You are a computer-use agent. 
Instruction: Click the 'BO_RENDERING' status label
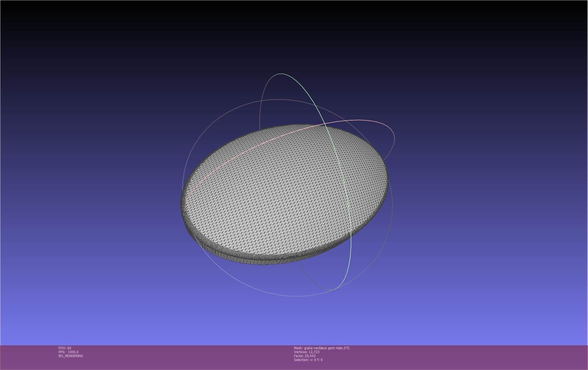[x=71, y=356]
